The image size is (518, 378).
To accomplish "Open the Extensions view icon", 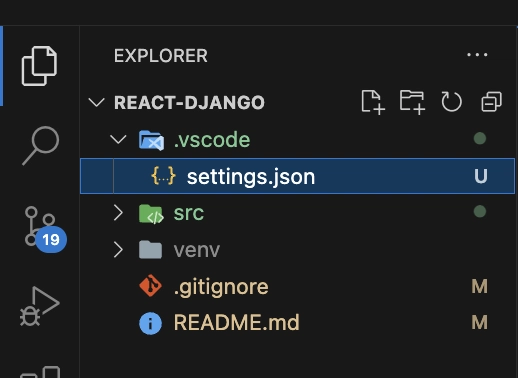I will point(41,372).
